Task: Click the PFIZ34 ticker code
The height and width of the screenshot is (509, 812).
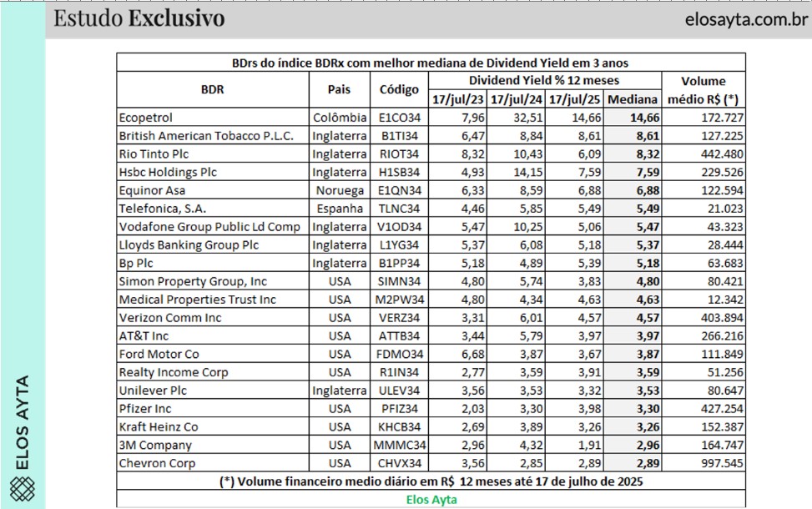Action: coord(399,409)
